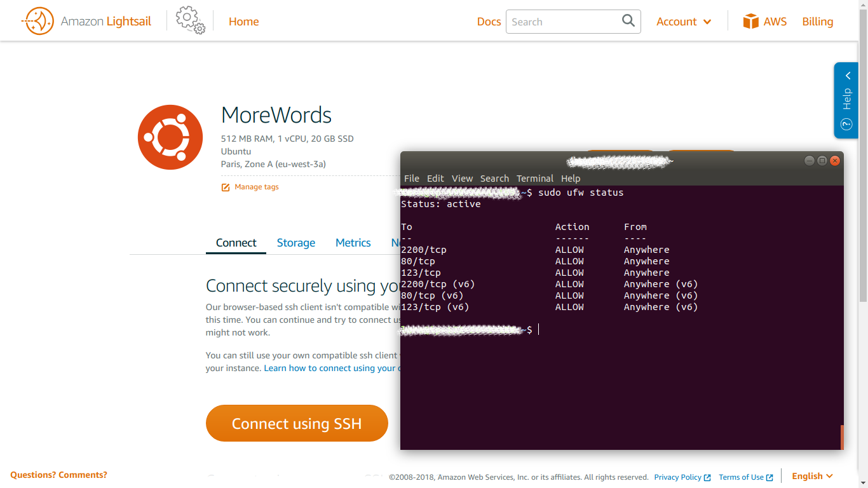The height and width of the screenshot is (488, 868).
Task: Click the MoreWords instance title
Action: tap(276, 115)
